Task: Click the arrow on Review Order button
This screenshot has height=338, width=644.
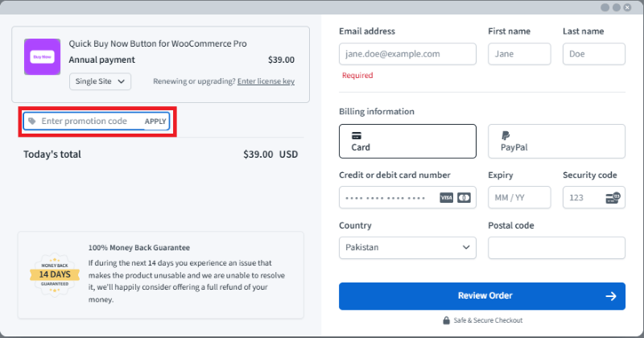Action: click(x=611, y=296)
